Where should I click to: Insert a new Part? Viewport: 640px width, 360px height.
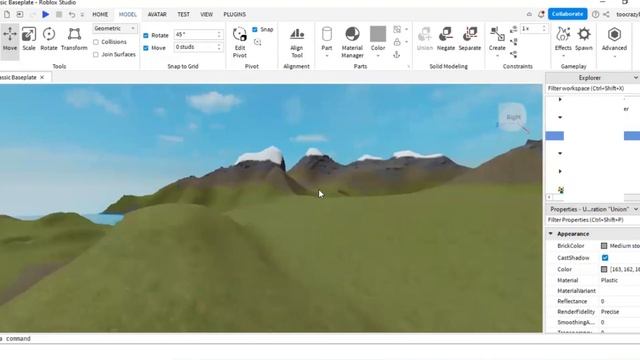[x=327, y=38]
